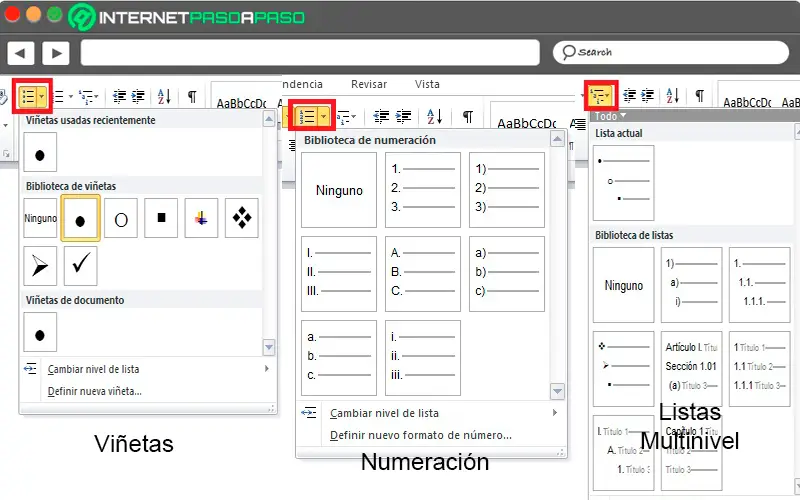
Task: Click numbering panel scroll-down arrow
Action: click(557, 391)
